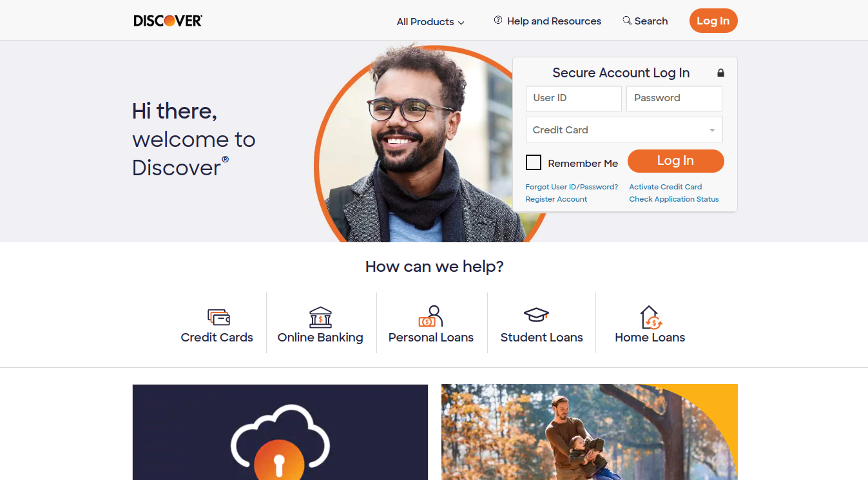Open the Credit Card account type dropdown
The image size is (868, 480).
(x=624, y=130)
